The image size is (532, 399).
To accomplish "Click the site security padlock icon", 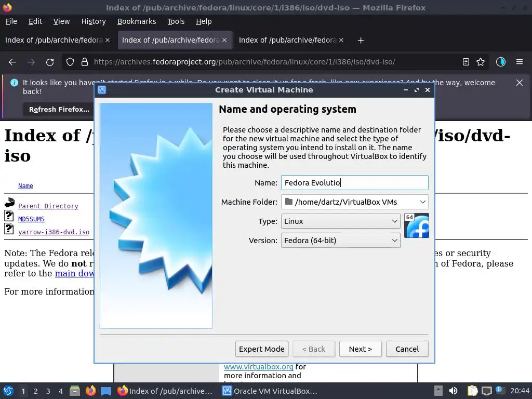I will click(x=85, y=62).
